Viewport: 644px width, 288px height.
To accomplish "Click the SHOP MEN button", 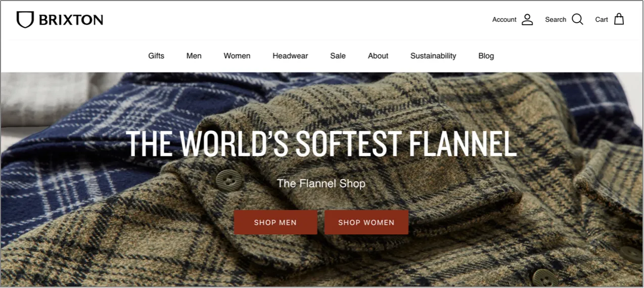I will click(x=275, y=222).
